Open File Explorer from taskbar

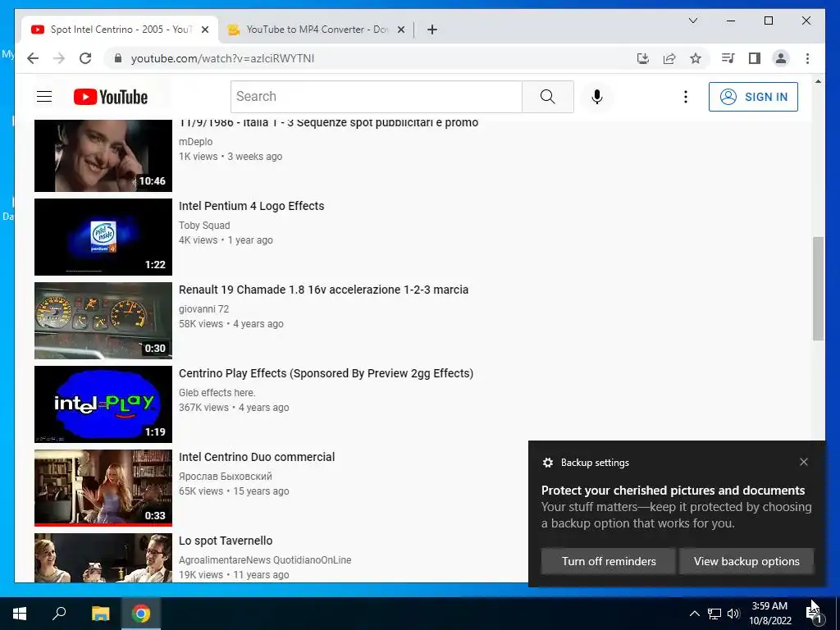tap(100, 614)
